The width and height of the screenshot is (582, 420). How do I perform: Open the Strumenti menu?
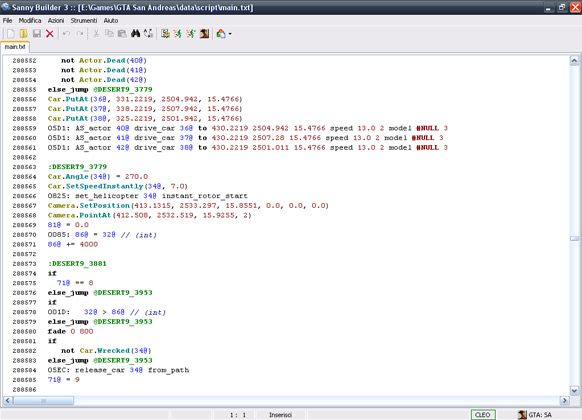(84, 20)
